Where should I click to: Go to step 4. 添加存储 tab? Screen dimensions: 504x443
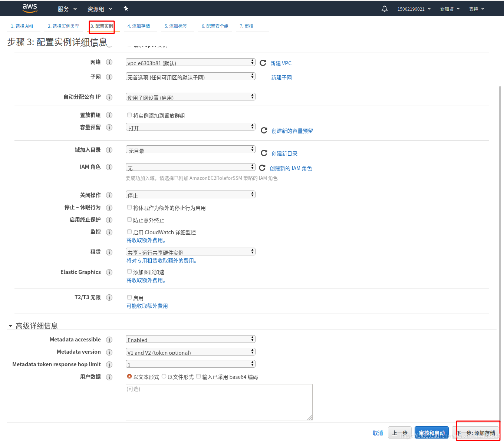[139, 26]
